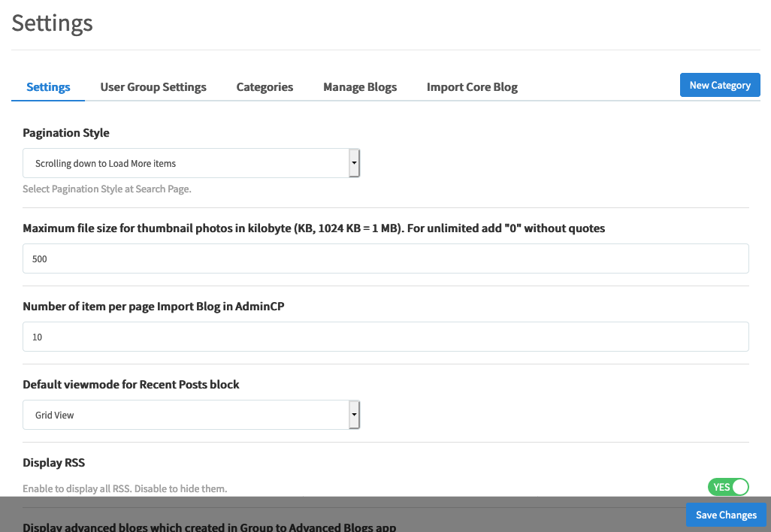Click the Grid View dropdown arrow
The height and width of the screenshot is (532, 771).
point(355,415)
